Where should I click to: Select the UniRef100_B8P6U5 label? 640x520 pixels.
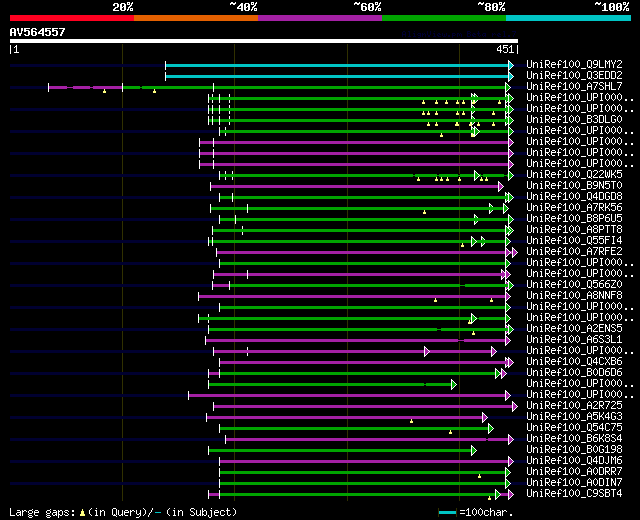click(x=574, y=219)
